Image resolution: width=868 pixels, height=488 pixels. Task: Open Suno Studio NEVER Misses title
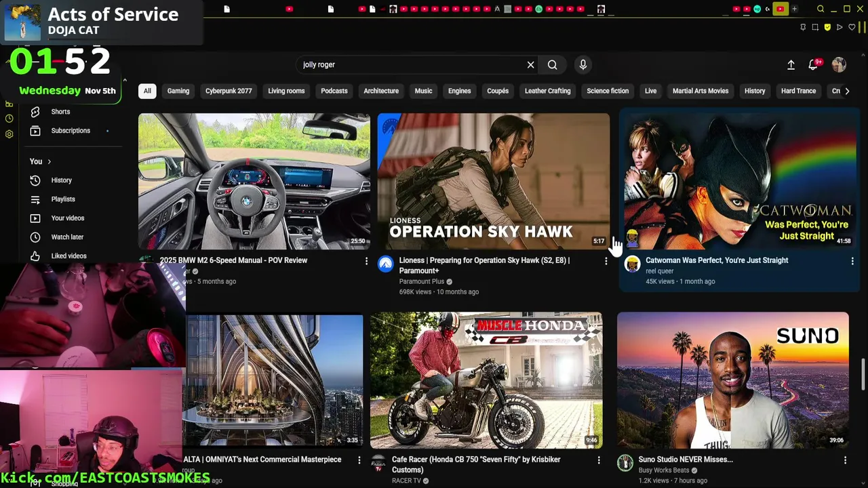click(686, 460)
